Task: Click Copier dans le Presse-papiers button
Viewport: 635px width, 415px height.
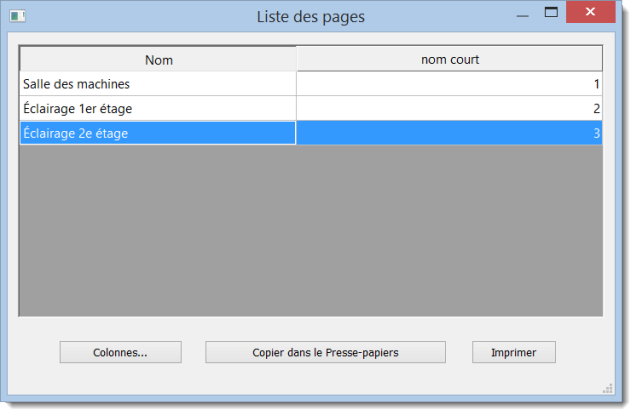Action: [x=325, y=352]
